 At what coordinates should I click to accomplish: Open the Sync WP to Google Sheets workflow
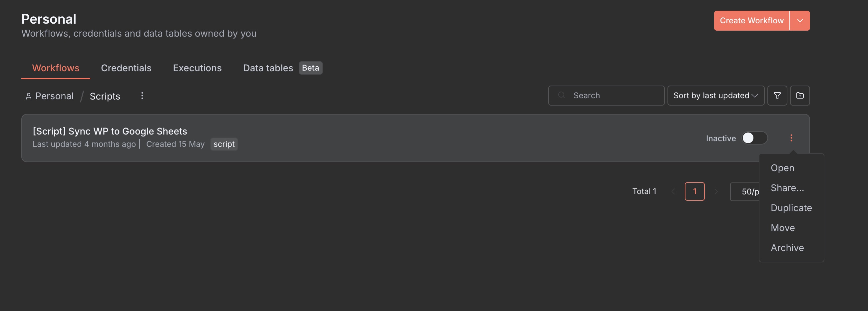[x=110, y=131]
